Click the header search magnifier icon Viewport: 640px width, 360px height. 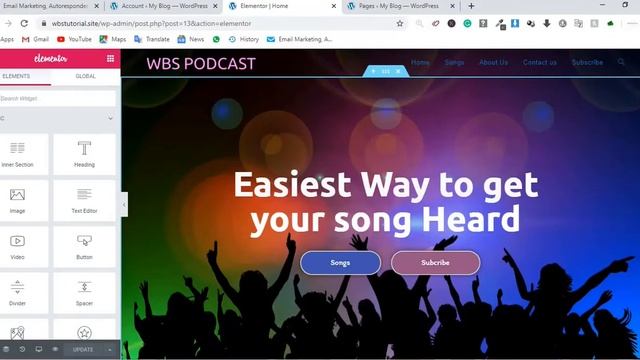coord(621,62)
